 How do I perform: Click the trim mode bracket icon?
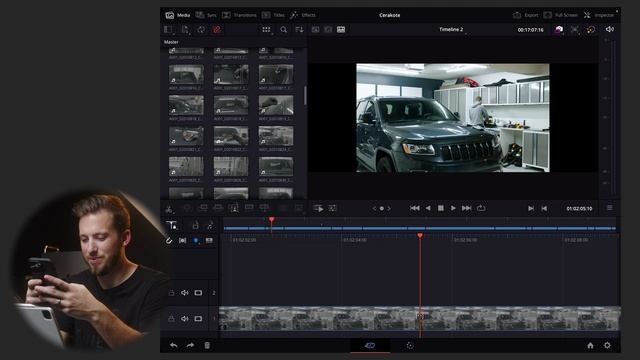click(x=182, y=241)
